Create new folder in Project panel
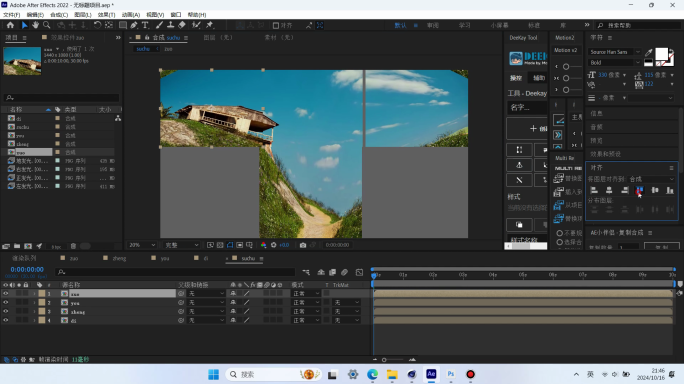This screenshot has height=384, width=684. click(17, 246)
